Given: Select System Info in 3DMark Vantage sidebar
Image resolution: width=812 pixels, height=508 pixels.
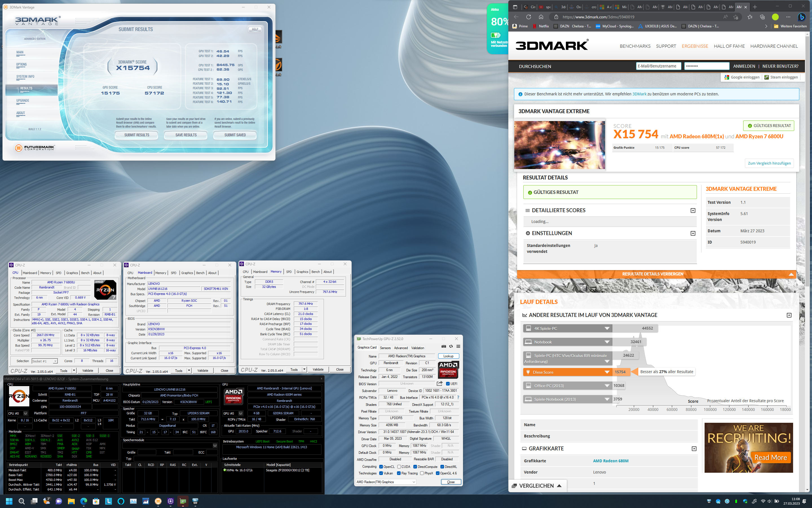Looking at the screenshot, I should [25, 76].
